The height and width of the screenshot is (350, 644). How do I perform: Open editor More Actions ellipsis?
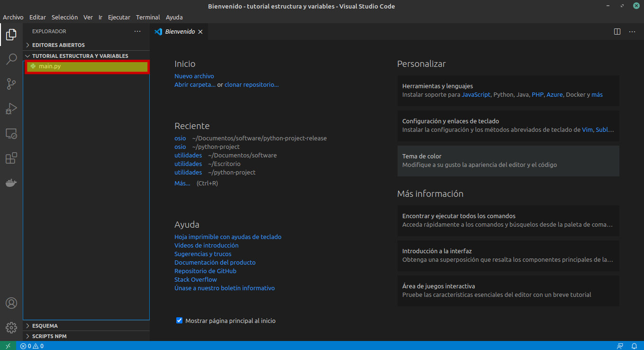pos(632,32)
